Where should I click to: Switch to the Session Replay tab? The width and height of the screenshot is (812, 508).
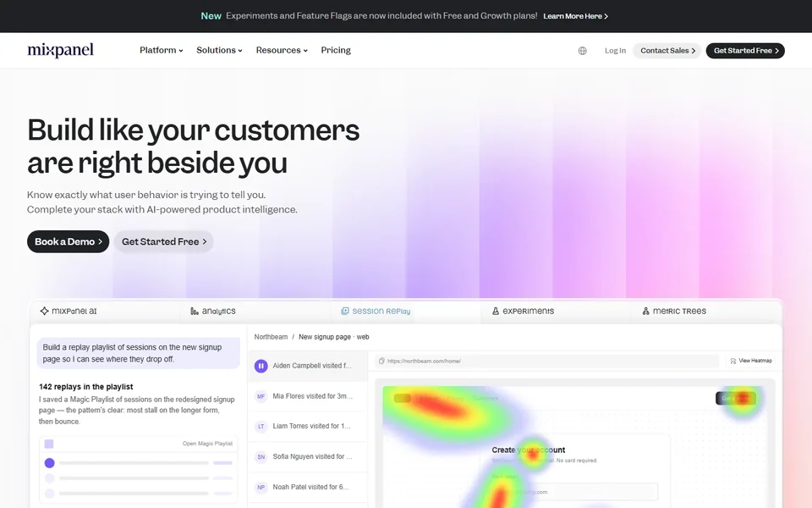click(x=405, y=311)
